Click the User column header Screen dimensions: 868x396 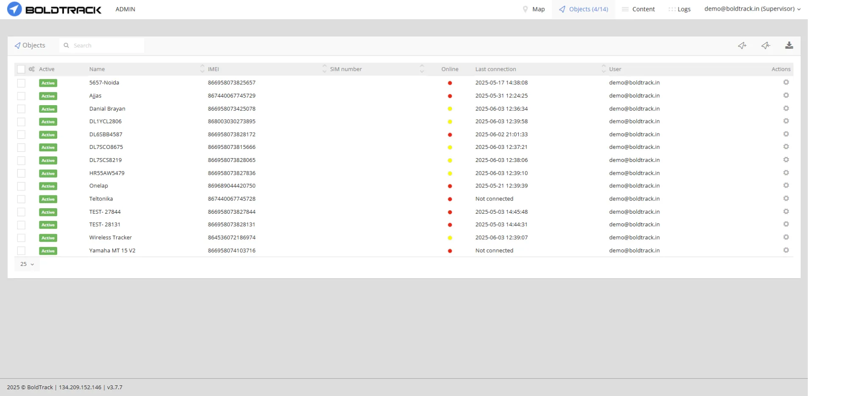point(615,69)
